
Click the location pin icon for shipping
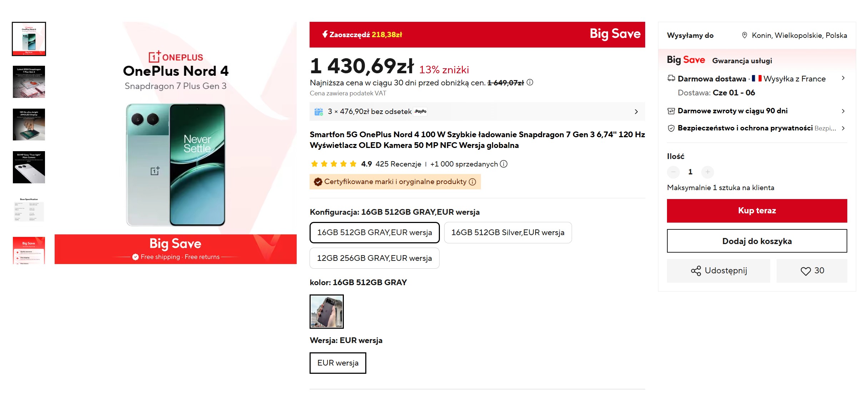click(x=744, y=35)
